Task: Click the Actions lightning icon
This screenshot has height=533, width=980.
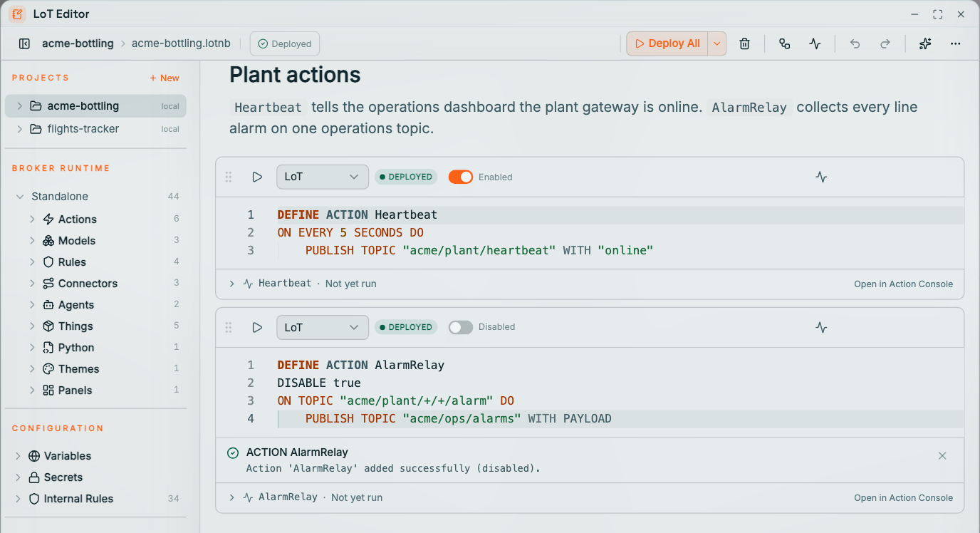Action: 48,219
